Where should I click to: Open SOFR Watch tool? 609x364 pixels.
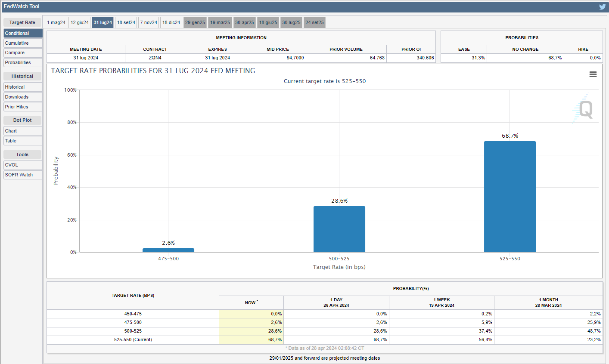click(x=23, y=175)
